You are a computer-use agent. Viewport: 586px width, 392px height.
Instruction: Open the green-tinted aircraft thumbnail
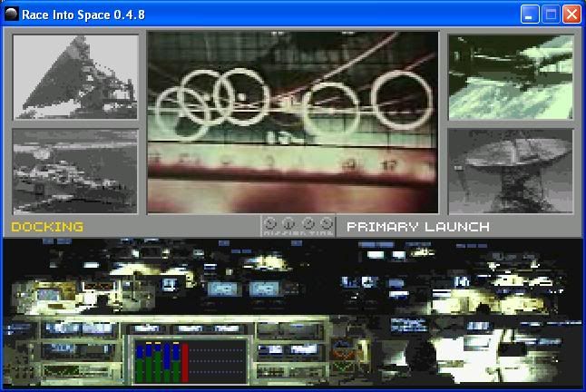point(511,77)
